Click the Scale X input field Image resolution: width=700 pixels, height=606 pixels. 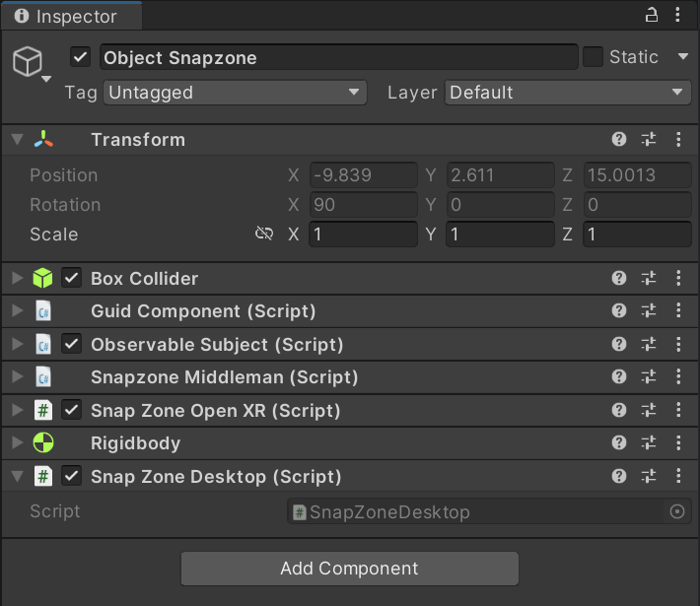click(363, 235)
